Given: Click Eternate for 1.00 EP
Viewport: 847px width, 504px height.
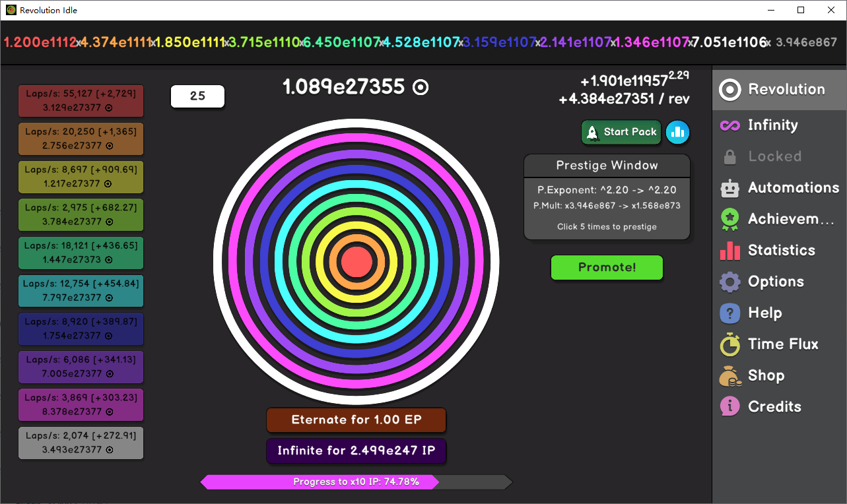Looking at the screenshot, I should point(356,420).
